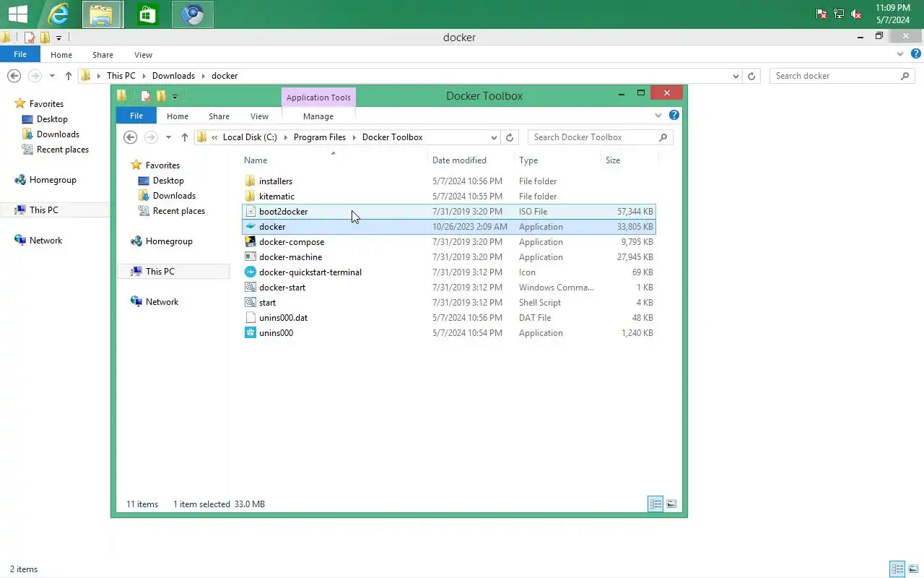Viewport: 924px width, 578px height.
Task: Open recent locations in docker background window
Action: pyautogui.click(x=52, y=76)
